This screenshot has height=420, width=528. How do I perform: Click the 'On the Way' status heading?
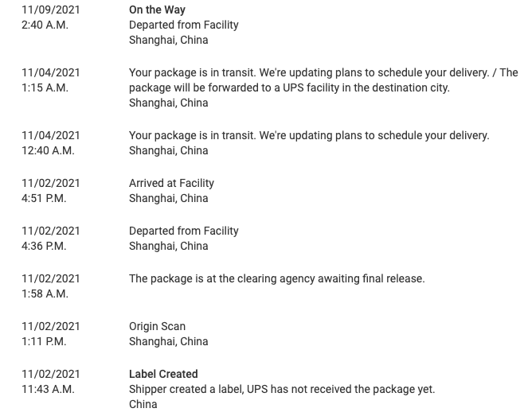(x=157, y=10)
